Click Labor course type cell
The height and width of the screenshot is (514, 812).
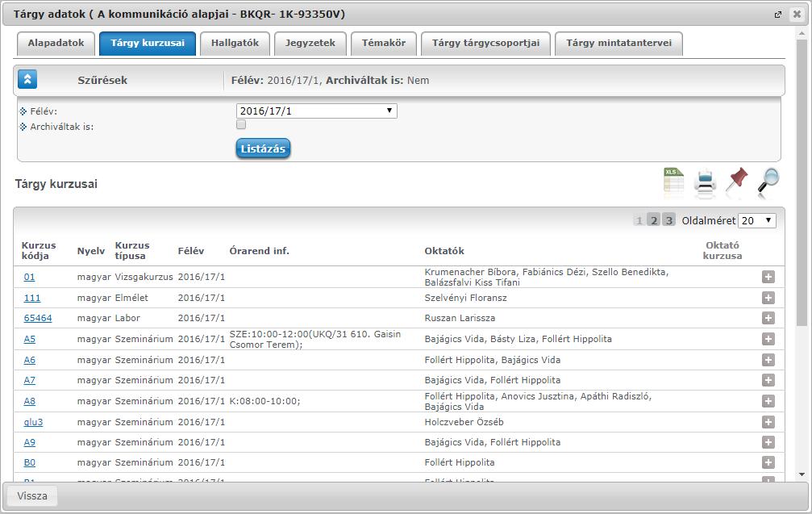(x=127, y=318)
